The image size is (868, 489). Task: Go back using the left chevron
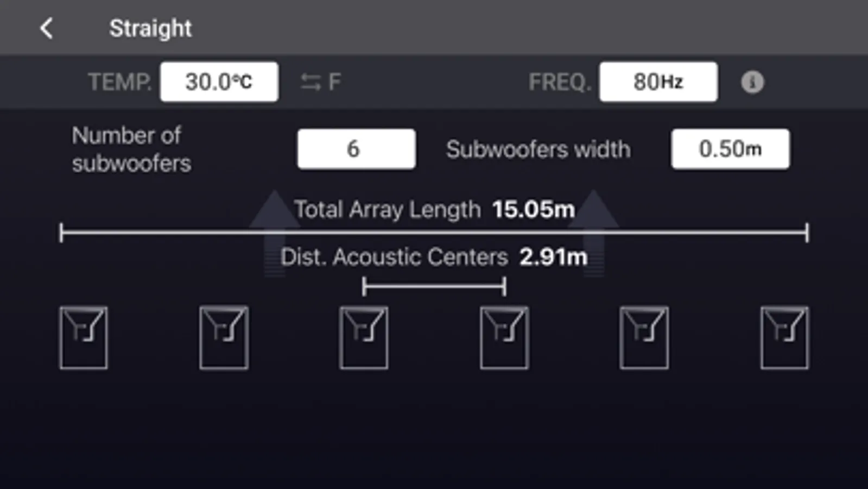click(x=46, y=28)
